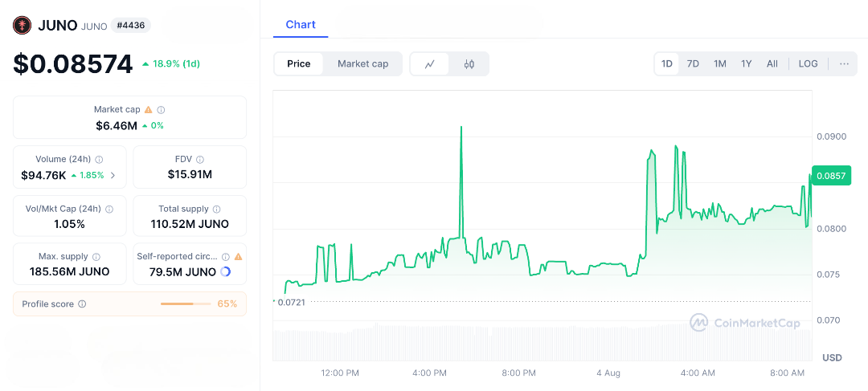Select the 1D time range
The height and width of the screenshot is (391, 868).
667,63
